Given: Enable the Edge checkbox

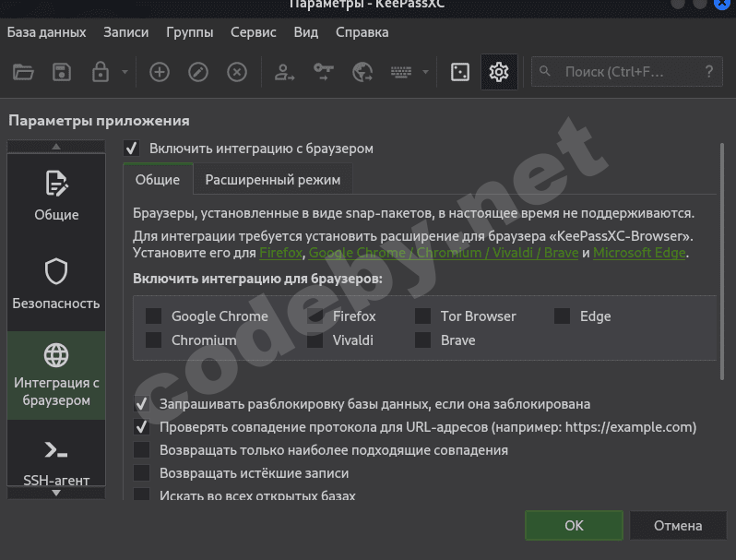Looking at the screenshot, I should tap(562, 316).
